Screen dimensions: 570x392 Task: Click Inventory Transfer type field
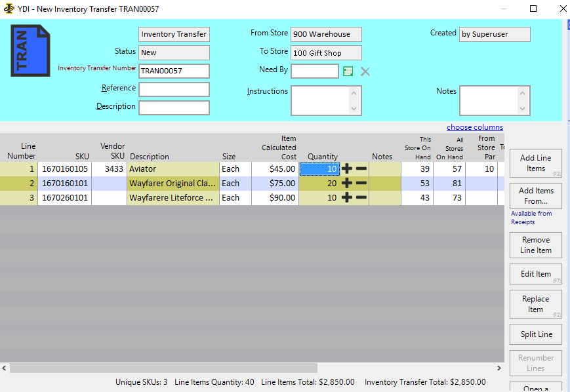(x=174, y=34)
